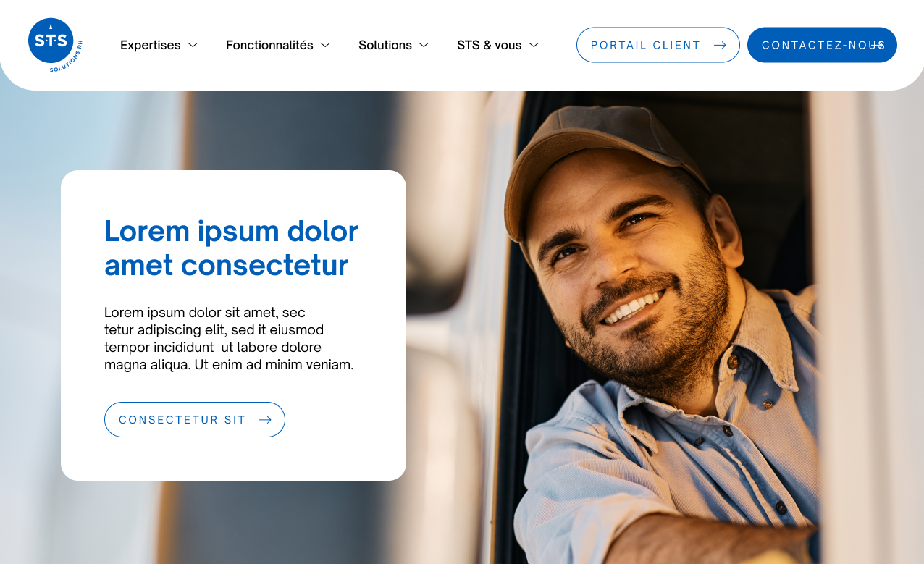Expand the chevron beside STS & vous
The height and width of the screenshot is (564, 924).
534,45
